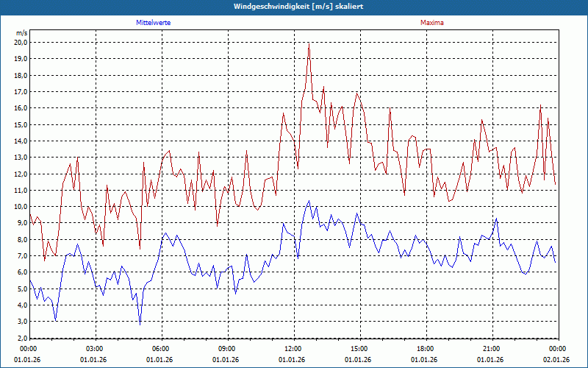This screenshot has height=368, width=588.
Task: Click the "3,0" y-axis value
Action: 23,322
